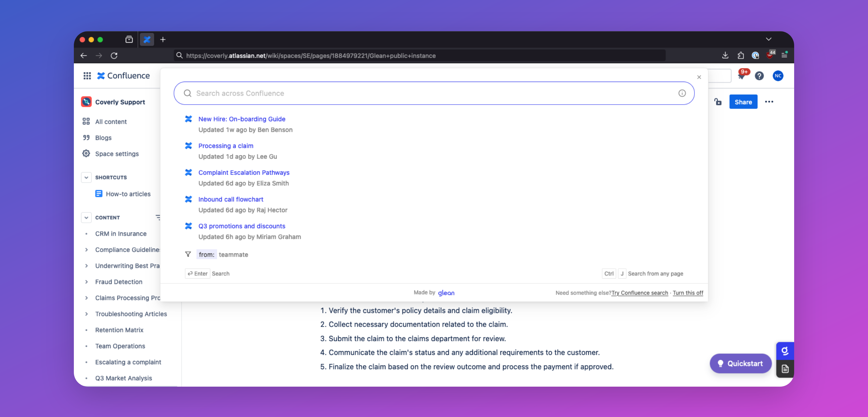The image size is (868, 417).
Task: Collapse the SHORTCUTS section
Action: coord(86,177)
